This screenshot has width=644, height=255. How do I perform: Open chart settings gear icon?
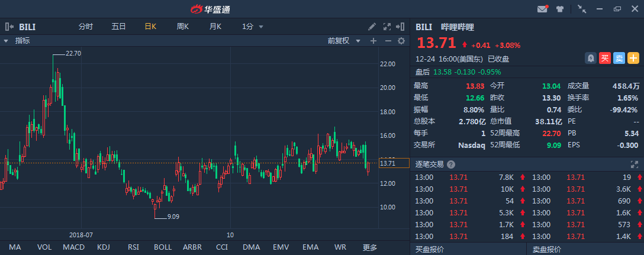point(401,41)
